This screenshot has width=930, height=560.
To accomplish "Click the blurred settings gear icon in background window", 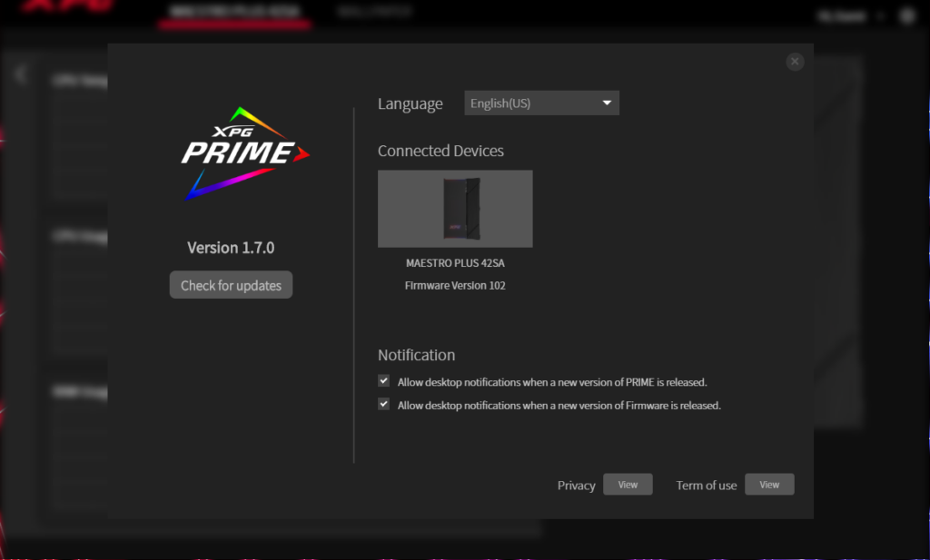I will (x=907, y=16).
